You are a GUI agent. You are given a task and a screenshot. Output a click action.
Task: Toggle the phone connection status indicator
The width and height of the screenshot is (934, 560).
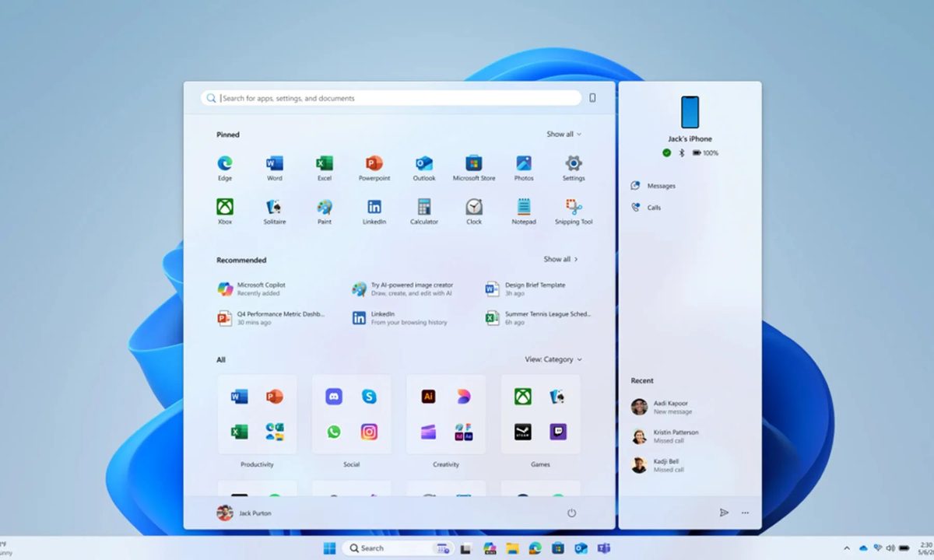(x=666, y=153)
